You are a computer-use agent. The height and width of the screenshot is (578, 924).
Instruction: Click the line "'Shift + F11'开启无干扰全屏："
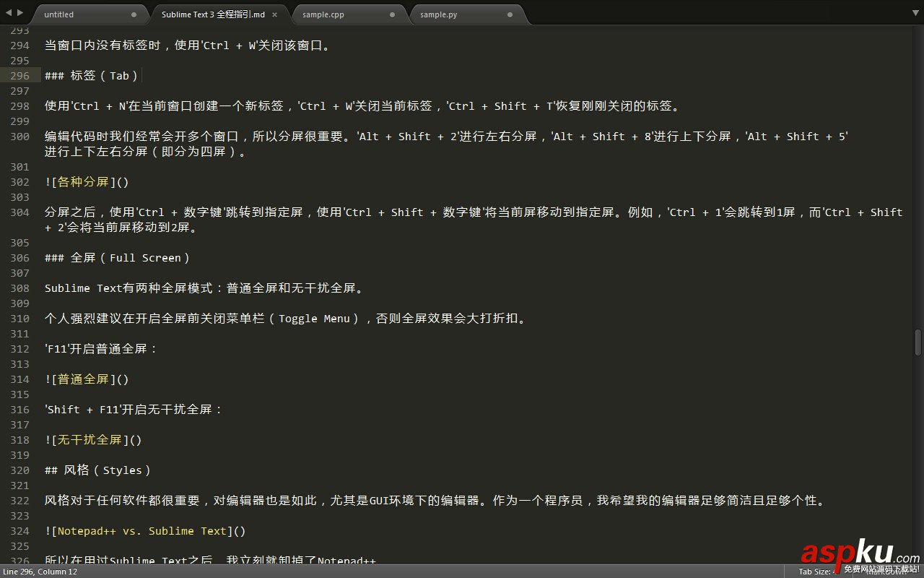pos(134,410)
